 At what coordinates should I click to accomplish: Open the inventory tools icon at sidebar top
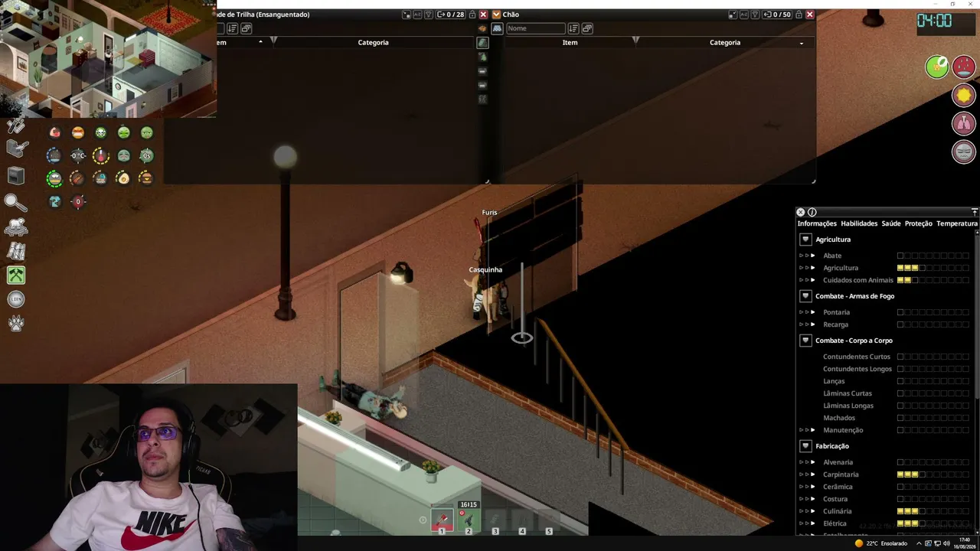[15, 126]
